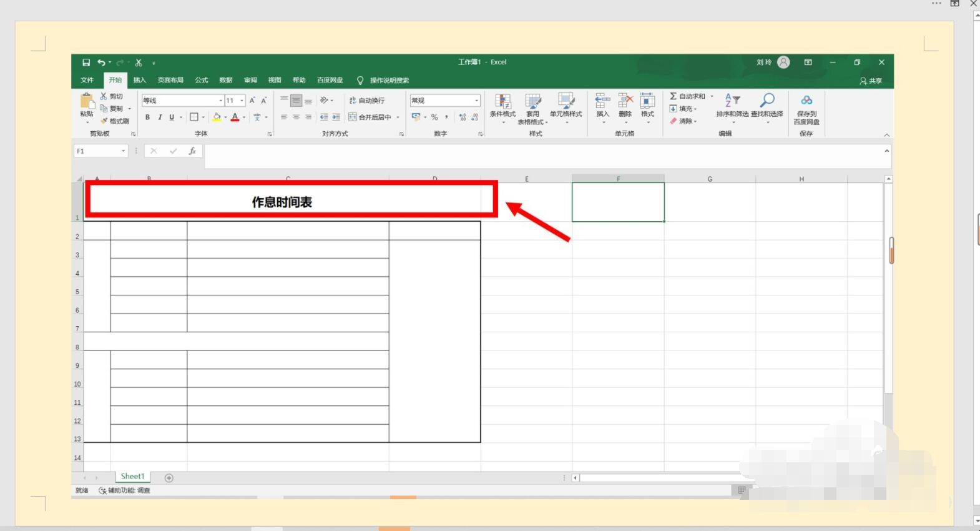Expand the borders dropdown arrow

click(x=203, y=117)
